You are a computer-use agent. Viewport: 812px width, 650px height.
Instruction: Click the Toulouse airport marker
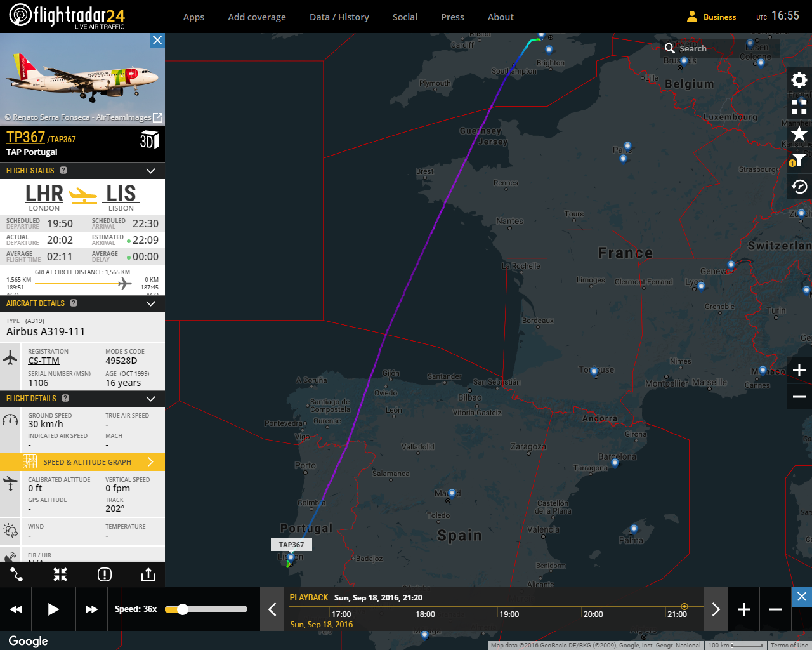point(594,371)
